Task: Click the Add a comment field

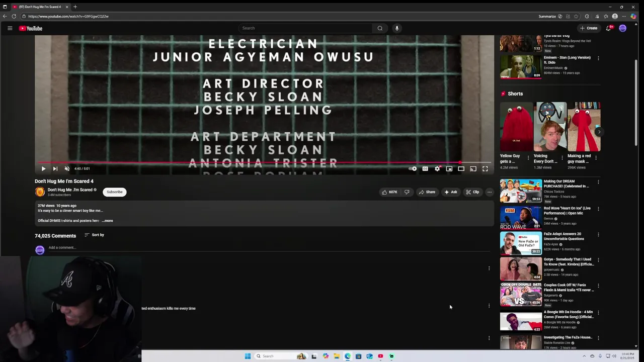Action: pos(269,247)
